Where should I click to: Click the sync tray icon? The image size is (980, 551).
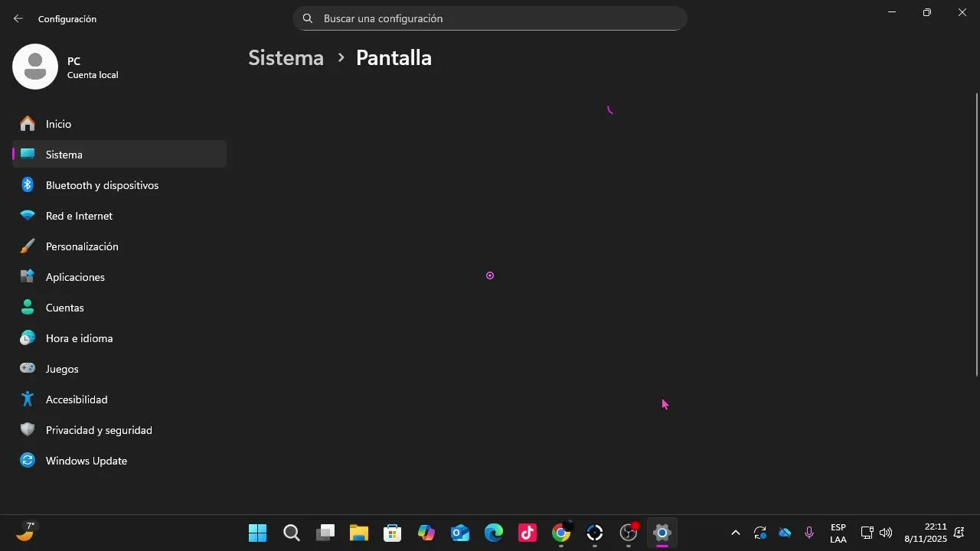760,533
